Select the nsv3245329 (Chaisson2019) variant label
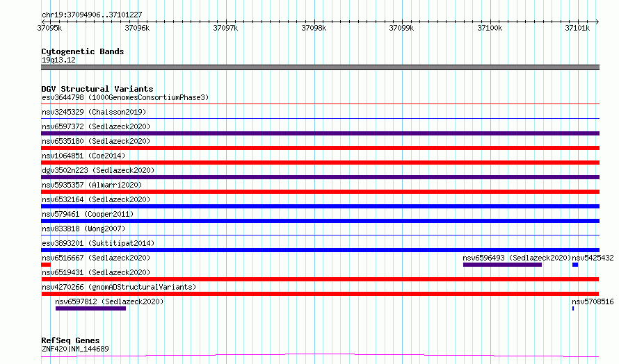 tap(94, 112)
